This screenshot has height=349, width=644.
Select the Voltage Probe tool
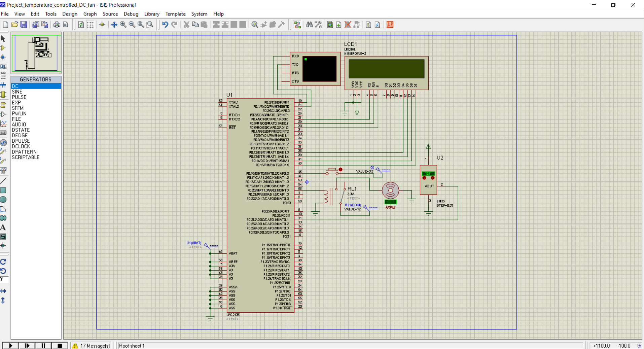pos(3,151)
